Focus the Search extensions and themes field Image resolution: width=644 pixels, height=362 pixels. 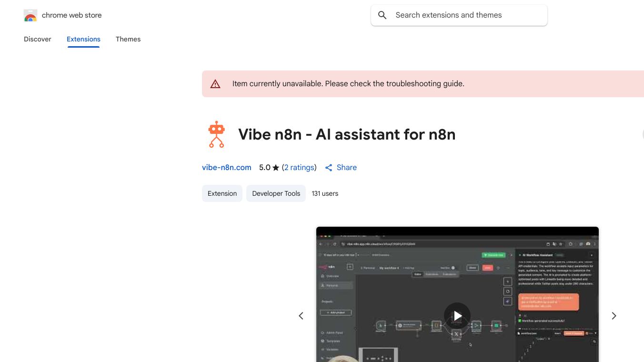coord(459,15)
